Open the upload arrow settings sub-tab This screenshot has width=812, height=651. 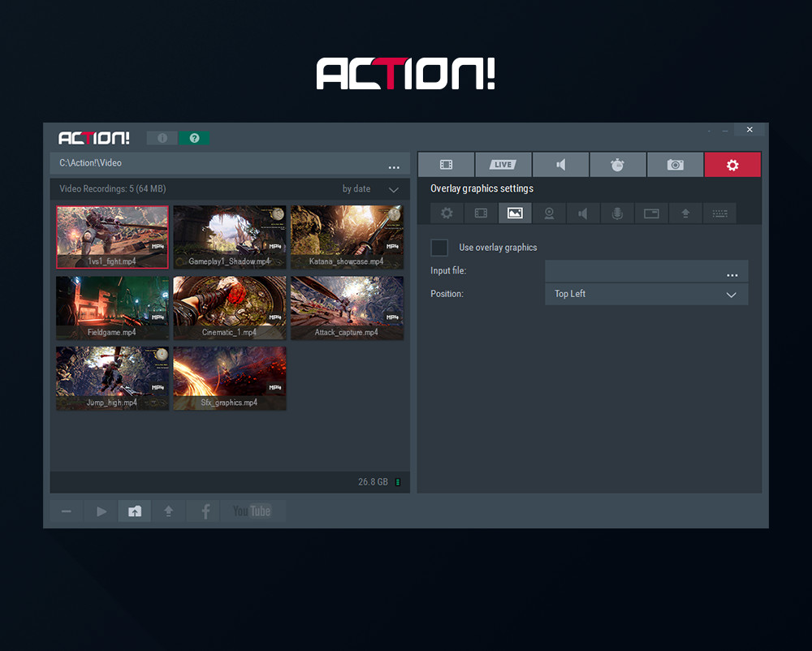coord(685,213)
